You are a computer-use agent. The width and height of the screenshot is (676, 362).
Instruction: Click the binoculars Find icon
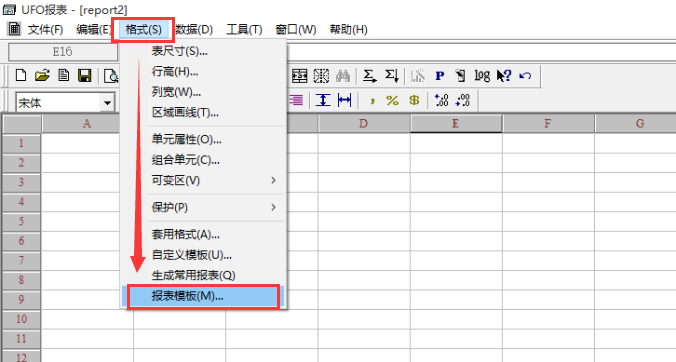(343, 76)
